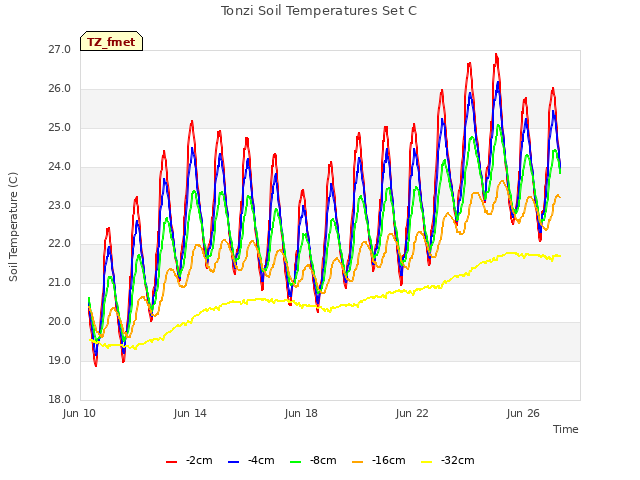Click the chart title Tonzi Soil Temperatures Set C
This screenshot has height=480, width=640.
coord(319,11)
